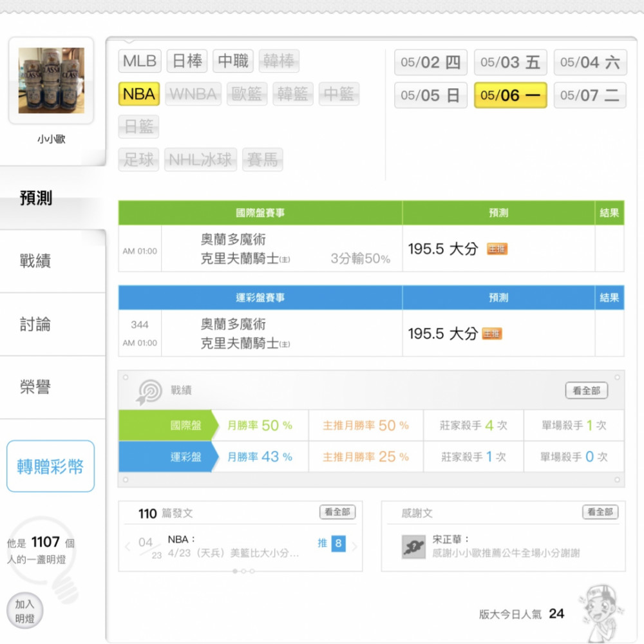This screenshot has height=644, width=644.
Task: Choose date 05/06 一
Action: click(x=511, y=95)
